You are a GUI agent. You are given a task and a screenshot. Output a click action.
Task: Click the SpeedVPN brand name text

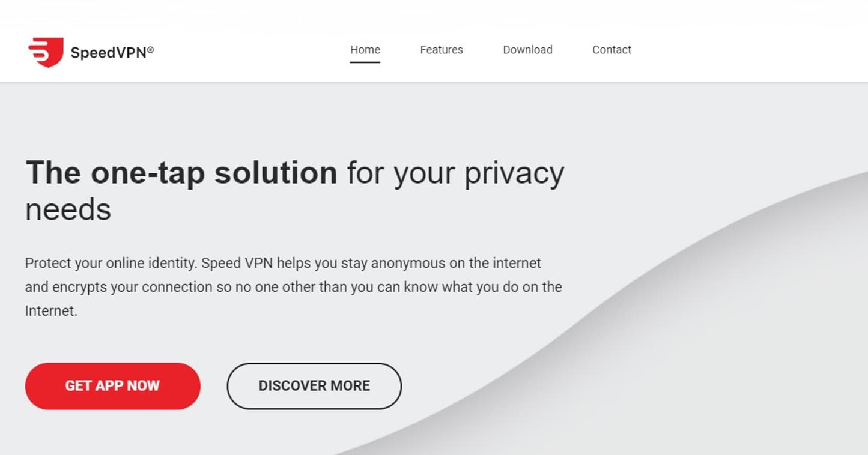pos(108,53)
